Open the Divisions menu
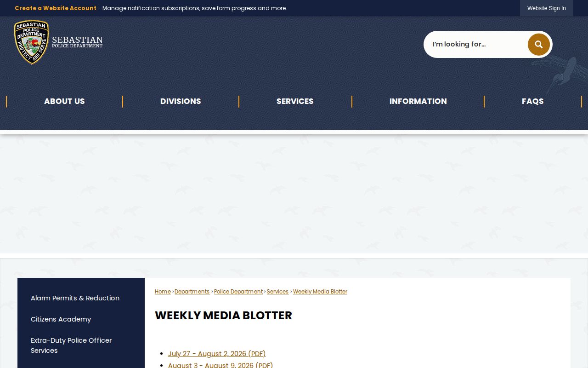Viewport: 588px width, 368px height. pos(181,101)
